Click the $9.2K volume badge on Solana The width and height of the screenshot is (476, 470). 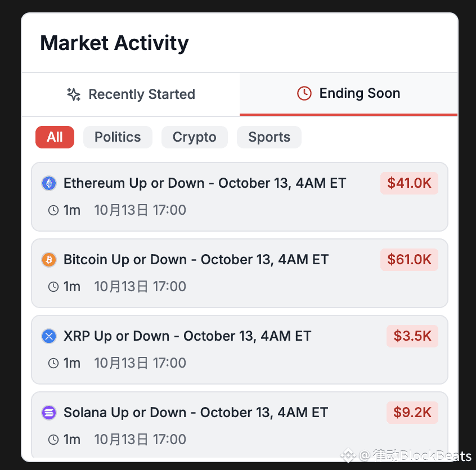[x=412, y=413]
